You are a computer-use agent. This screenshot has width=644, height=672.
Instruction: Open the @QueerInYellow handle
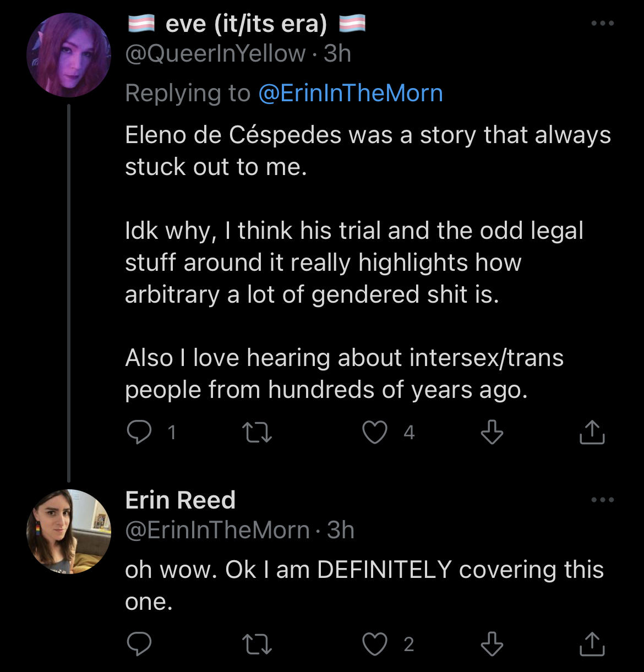point(215,53)
